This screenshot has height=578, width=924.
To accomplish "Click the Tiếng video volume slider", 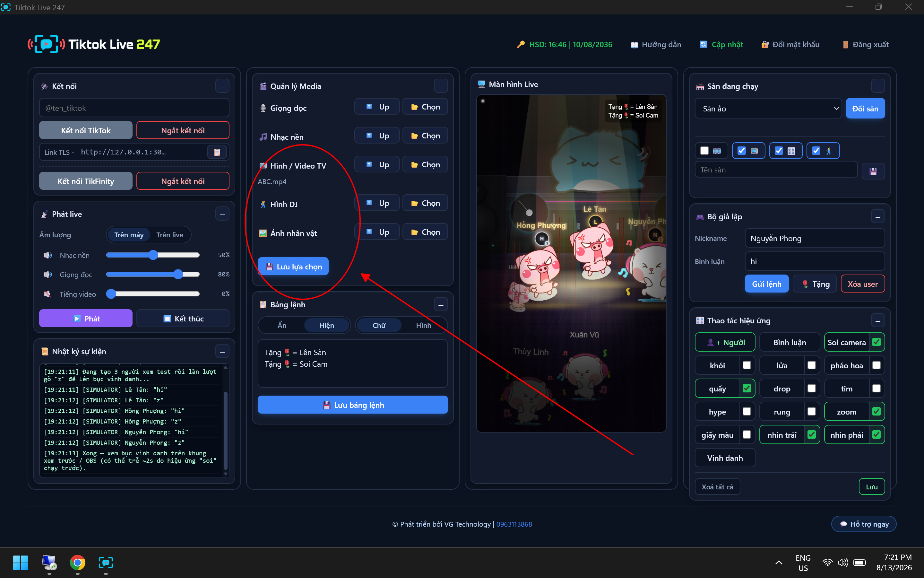I will 153,293.
